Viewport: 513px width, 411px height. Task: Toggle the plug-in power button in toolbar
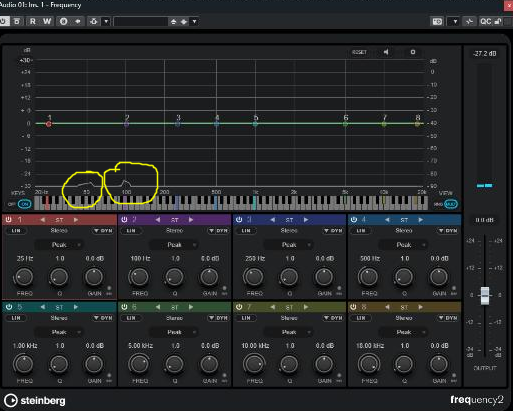click(3, 21)
